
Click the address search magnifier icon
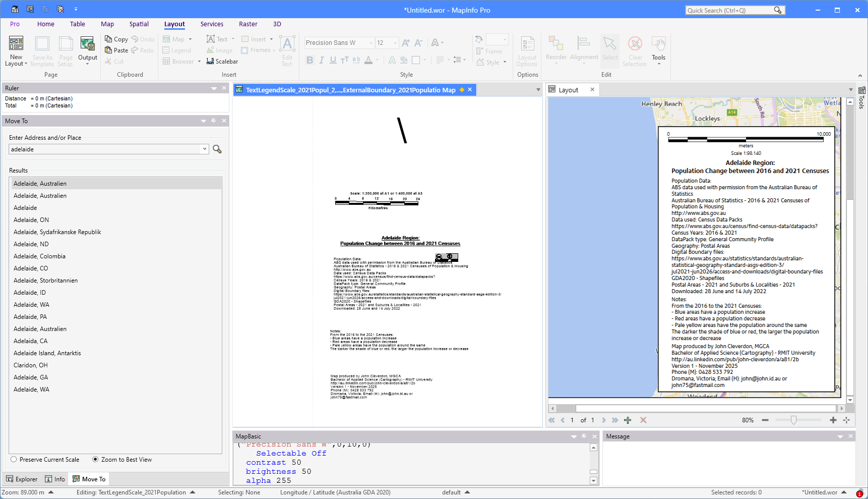[217, 149]
